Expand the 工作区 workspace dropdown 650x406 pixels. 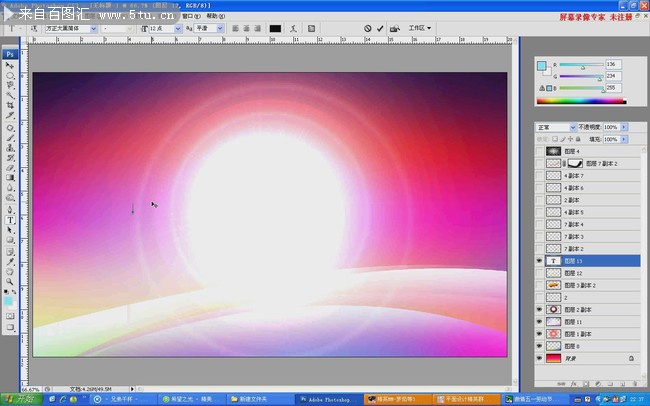tap(415, 29)
